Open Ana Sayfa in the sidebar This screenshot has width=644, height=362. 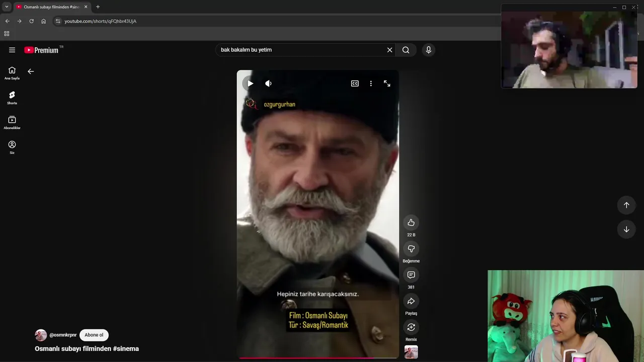pos(12,73)
